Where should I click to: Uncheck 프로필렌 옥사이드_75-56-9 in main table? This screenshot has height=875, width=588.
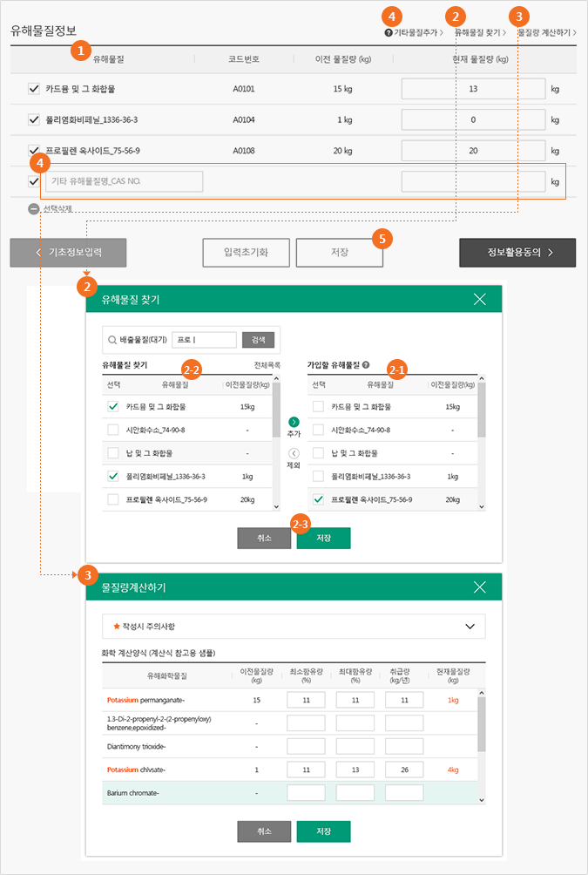click(x=34, y=151)
